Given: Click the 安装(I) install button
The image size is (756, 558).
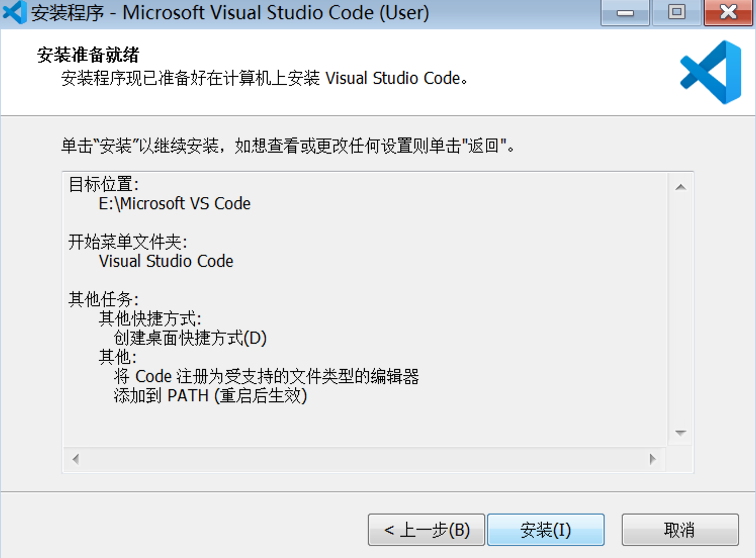Looking at the screenshot, I should (546, 530).
